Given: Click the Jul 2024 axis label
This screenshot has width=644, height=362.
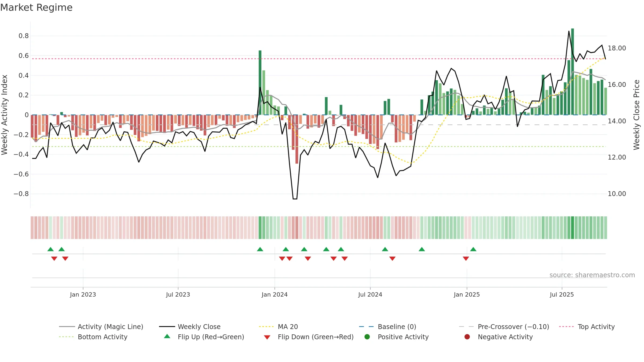Looking at the screenshot, I should [370, 294].
